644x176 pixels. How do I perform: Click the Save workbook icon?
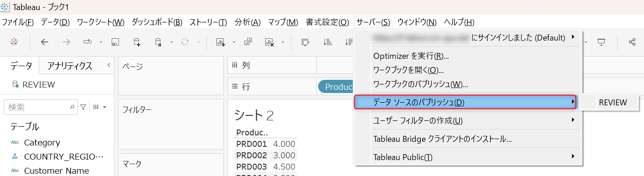(x=115, y=42)
